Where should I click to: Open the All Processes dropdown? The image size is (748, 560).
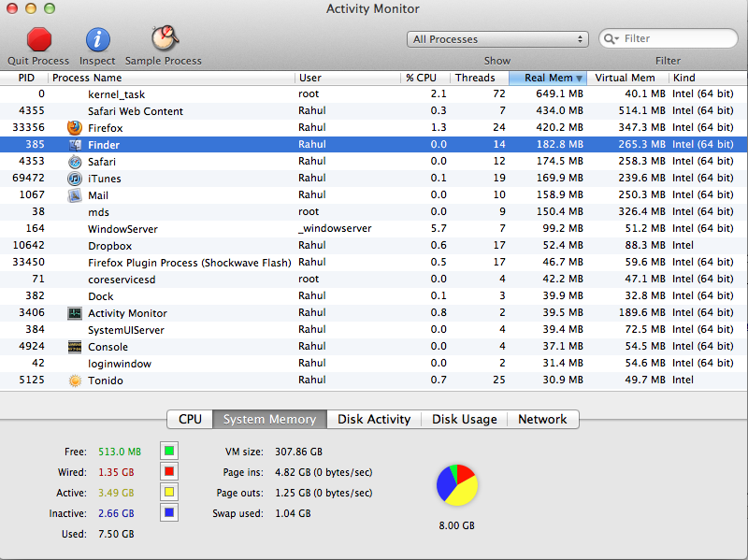point(497,39)
